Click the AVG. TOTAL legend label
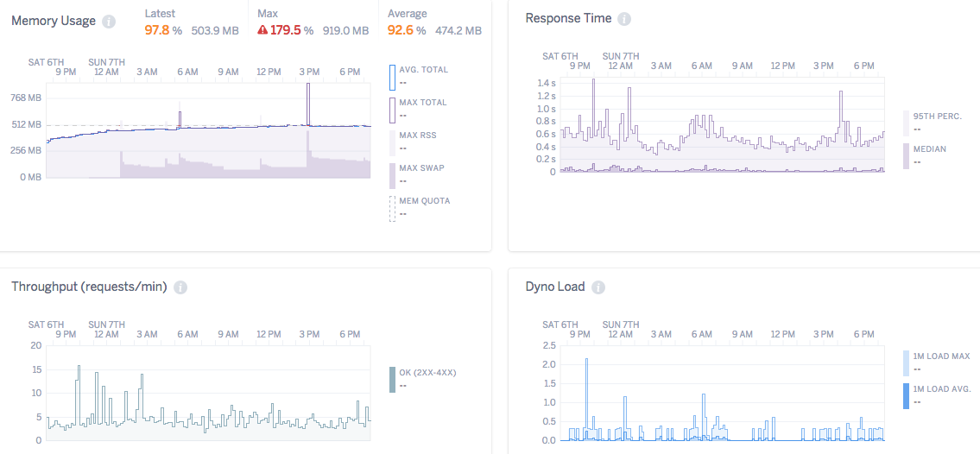Image resolution: width=980 pixels, height=454 pixels. point(423,69)
